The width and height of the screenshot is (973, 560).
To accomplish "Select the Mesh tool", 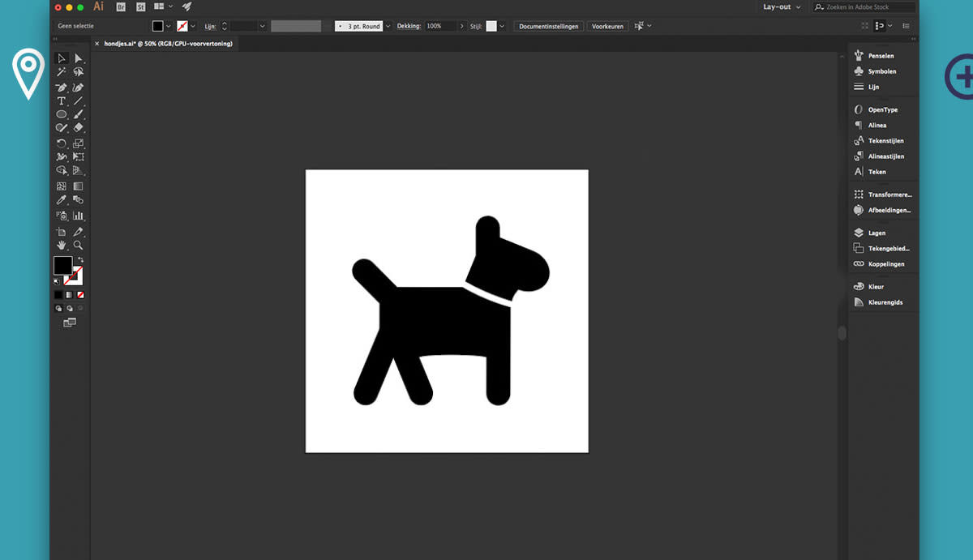I will [x=62, y=186].
